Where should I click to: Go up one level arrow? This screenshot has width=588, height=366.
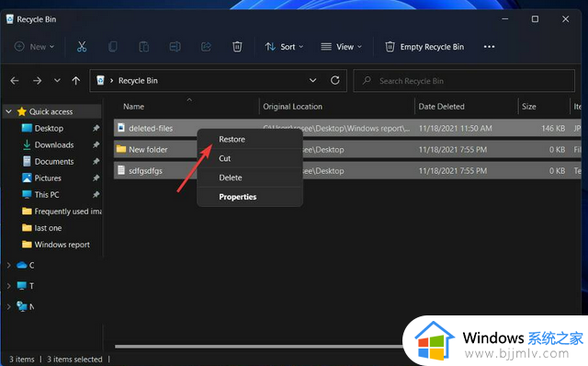click(x=75, y=81)
